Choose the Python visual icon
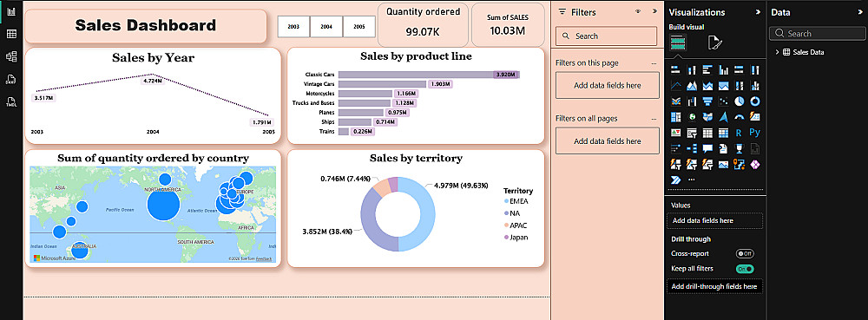This screenshot has height=320, width=868. click(755, 133)
